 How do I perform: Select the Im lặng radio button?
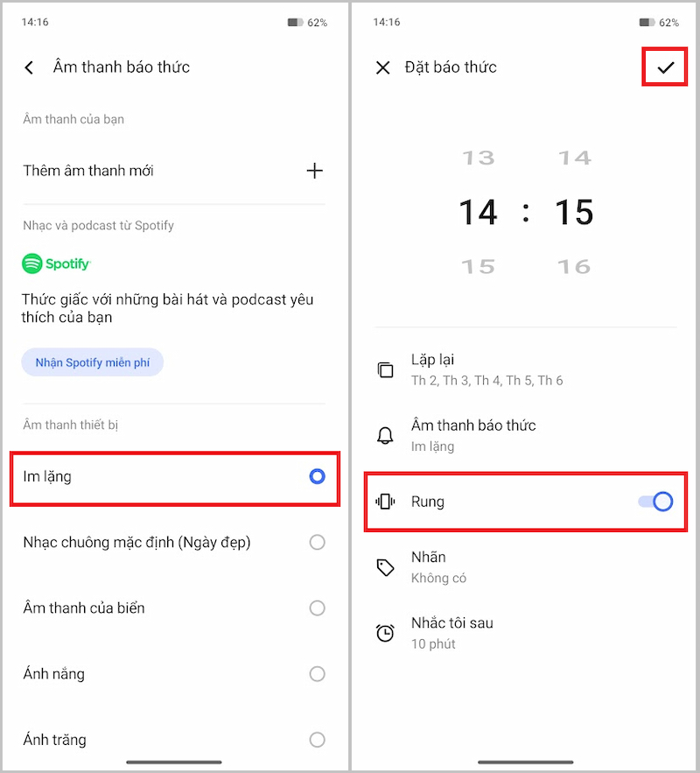pyautogui.click(x=317, y=477)
